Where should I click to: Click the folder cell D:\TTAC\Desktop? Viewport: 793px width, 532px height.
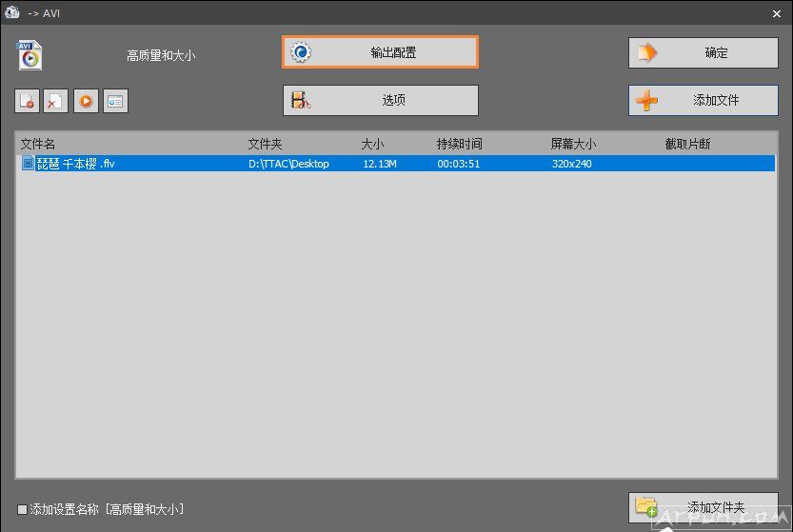tap(288, 164)
